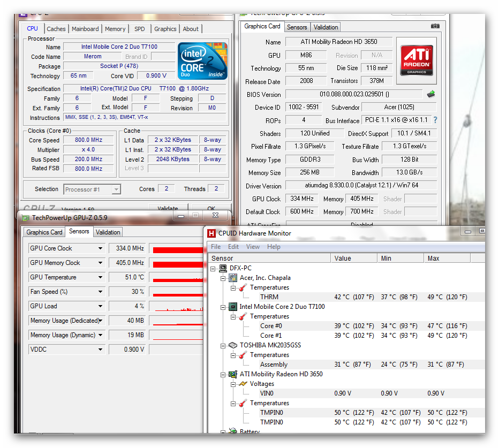This screenshot has width=499, height=448.
Task: Open the Edit menu in Hardware Monitor
Action: [x=233, y=247]
